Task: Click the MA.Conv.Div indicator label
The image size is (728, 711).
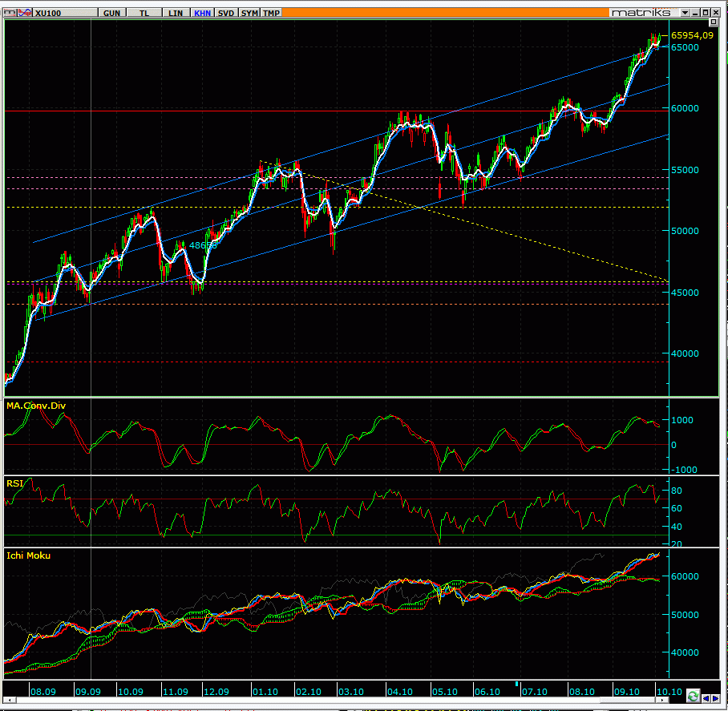Action: 36,406
